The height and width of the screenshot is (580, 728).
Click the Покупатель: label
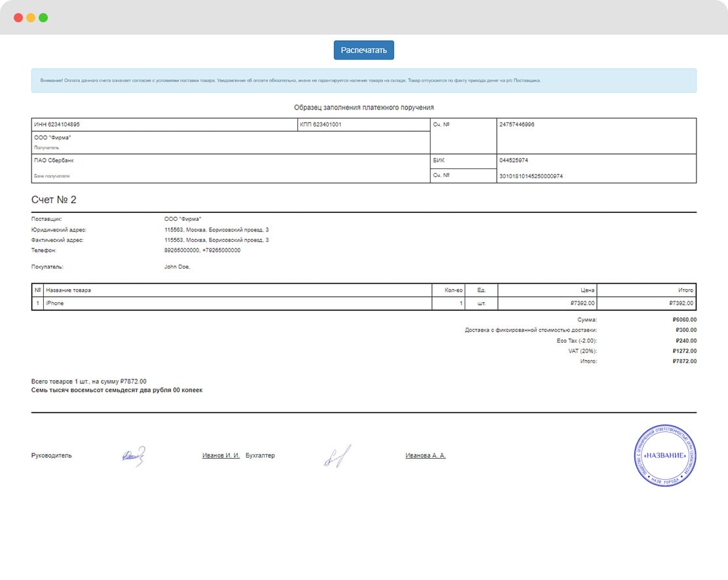(x=47, y=267)
